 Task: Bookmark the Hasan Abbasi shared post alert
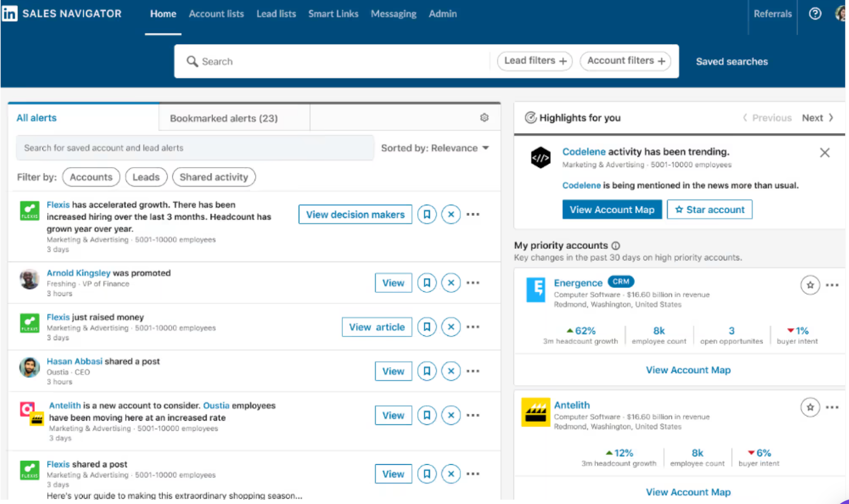427,371
